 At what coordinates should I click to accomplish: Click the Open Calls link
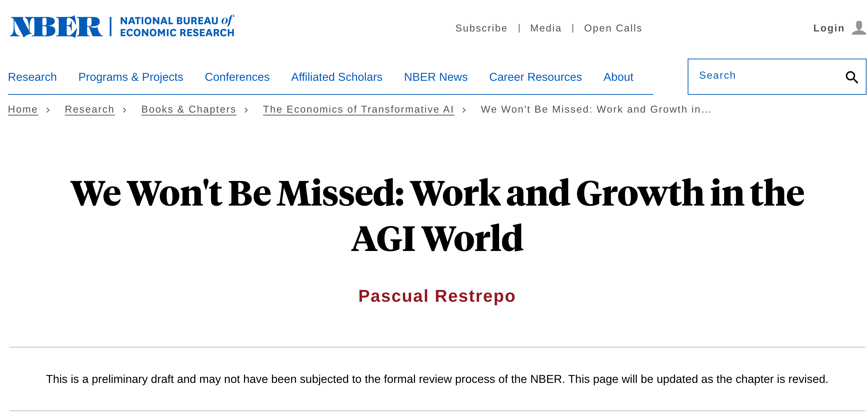coord(613,28)
